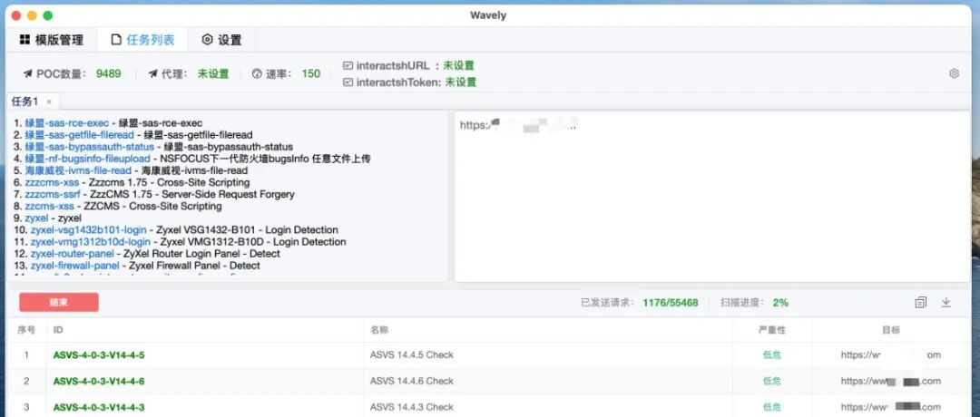Click the 速率 gauge icon
Viewport: 980px width, 417px height.
pos(256,74)
